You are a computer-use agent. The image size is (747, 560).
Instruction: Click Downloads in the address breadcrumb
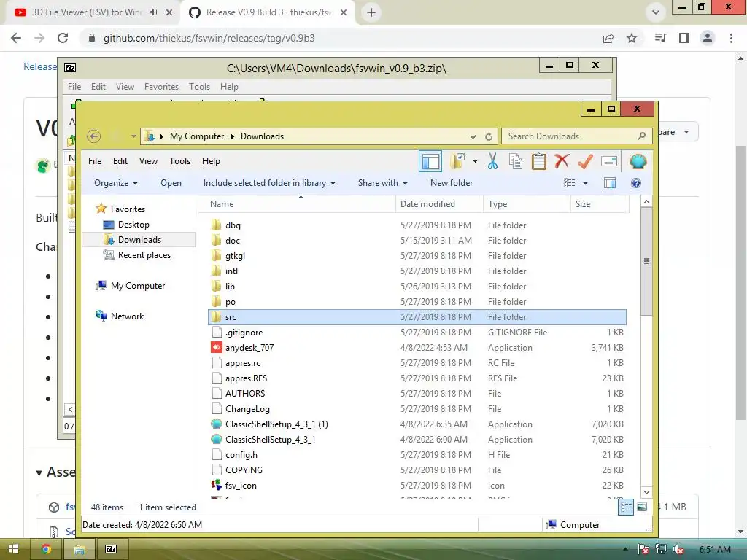point(262,136)
